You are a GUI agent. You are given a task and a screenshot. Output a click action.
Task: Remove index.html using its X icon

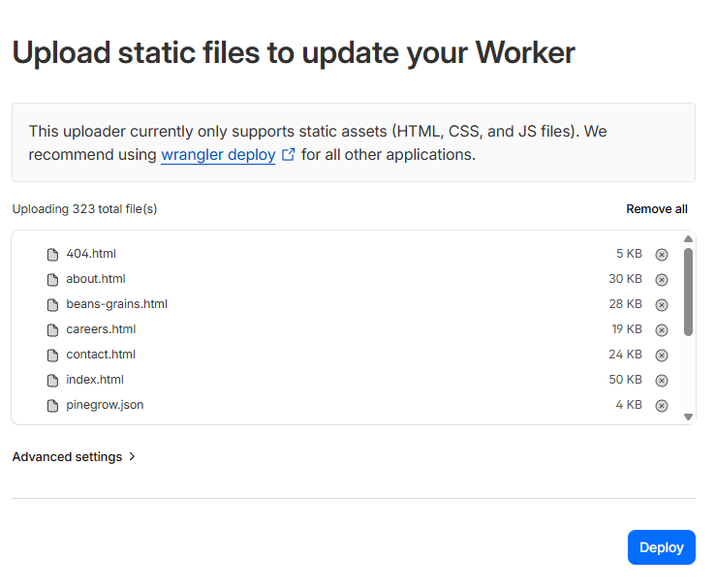(662, 381)
